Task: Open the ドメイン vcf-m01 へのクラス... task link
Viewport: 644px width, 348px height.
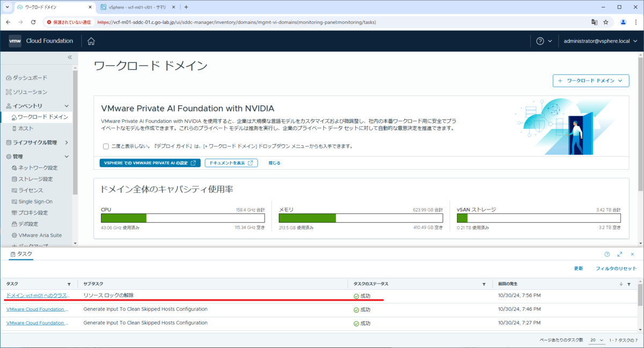Action: [37, 295]
